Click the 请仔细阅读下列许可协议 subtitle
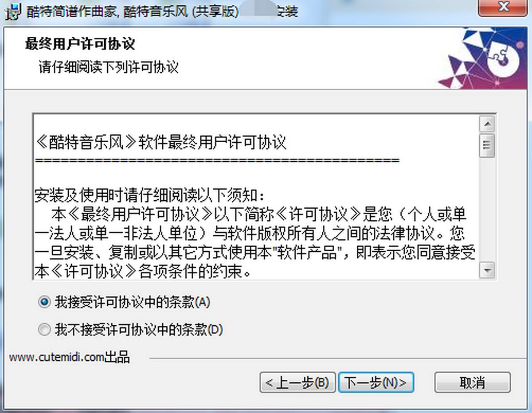532x413 pixels. click(x=109, y=68)
